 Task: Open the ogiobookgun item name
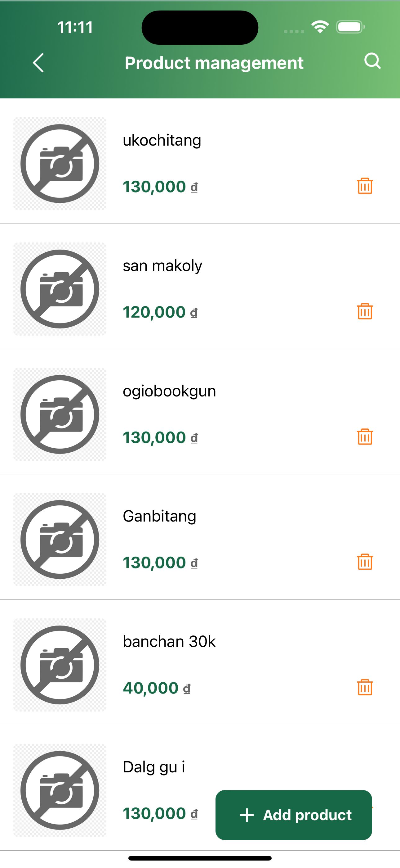coord(169,391)
